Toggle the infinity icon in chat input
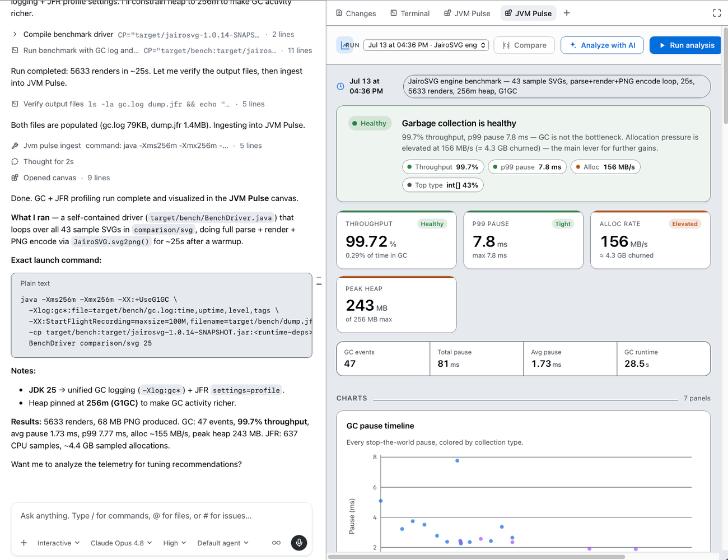 tap(276, 543)
